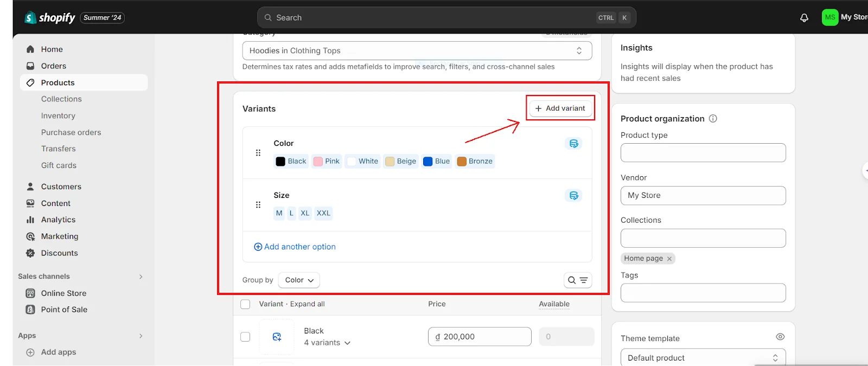
Task: Click the Discounts badge icon
Action: 30,253
